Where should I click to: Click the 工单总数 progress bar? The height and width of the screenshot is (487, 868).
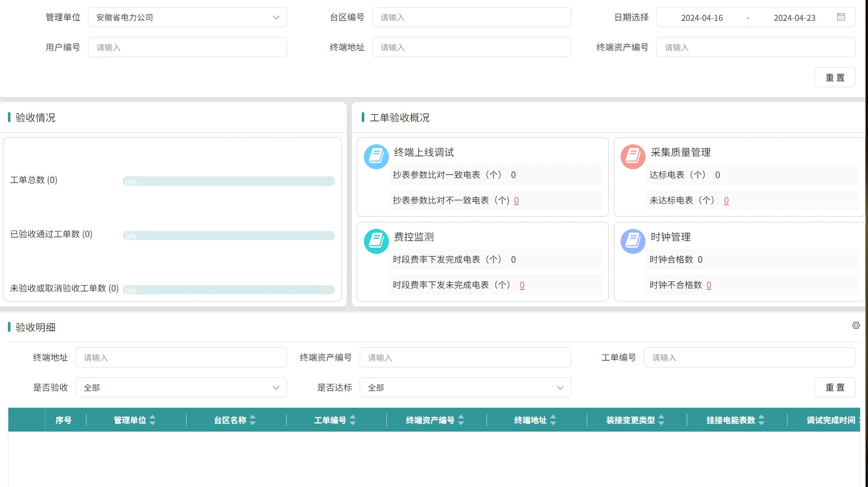229,181
